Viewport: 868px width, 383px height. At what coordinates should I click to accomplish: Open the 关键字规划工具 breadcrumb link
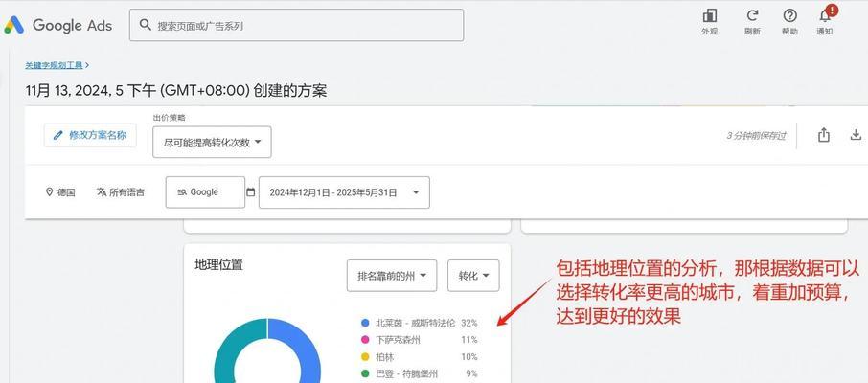[54, 65]
